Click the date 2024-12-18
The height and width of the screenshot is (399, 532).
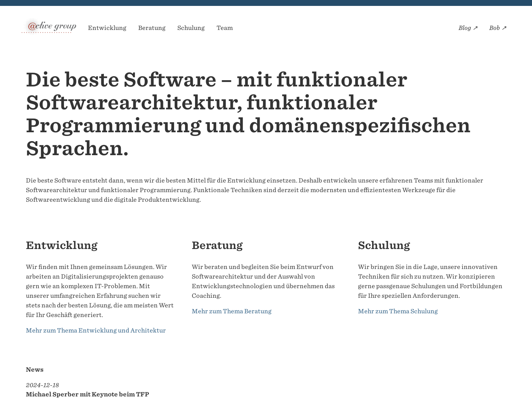click(x=42, y=385)
